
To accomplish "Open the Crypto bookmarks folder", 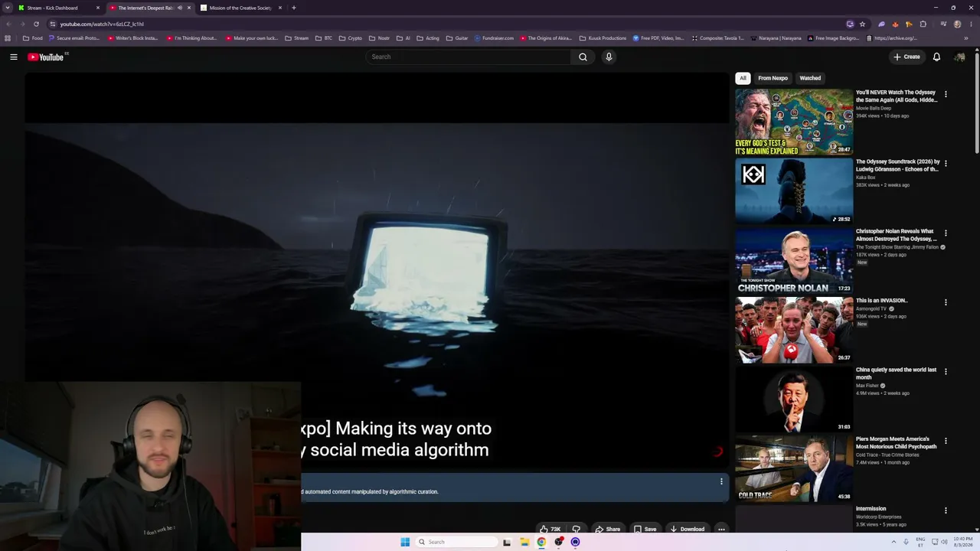I will tap(351, 37).
